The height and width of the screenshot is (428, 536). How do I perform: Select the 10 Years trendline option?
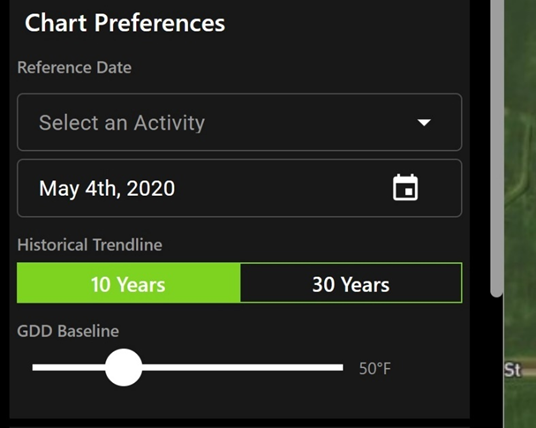[129, 283]
